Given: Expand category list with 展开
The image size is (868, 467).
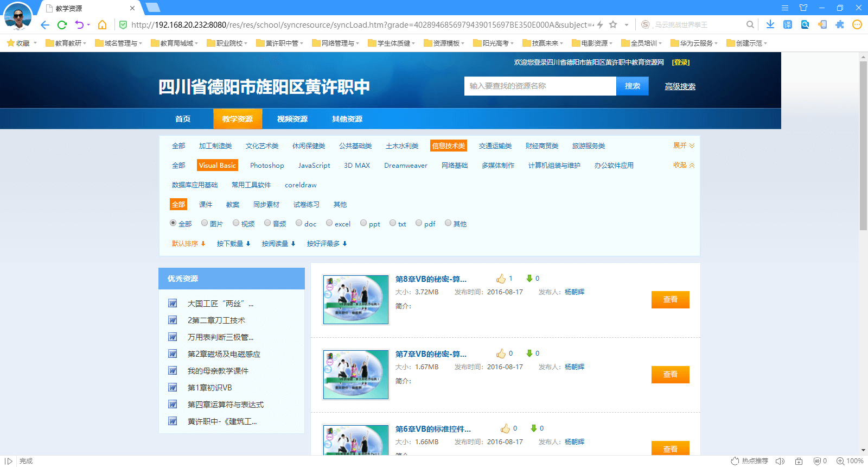Looking at the screenshot, I should pyautogui.click(x=684, y=146).
